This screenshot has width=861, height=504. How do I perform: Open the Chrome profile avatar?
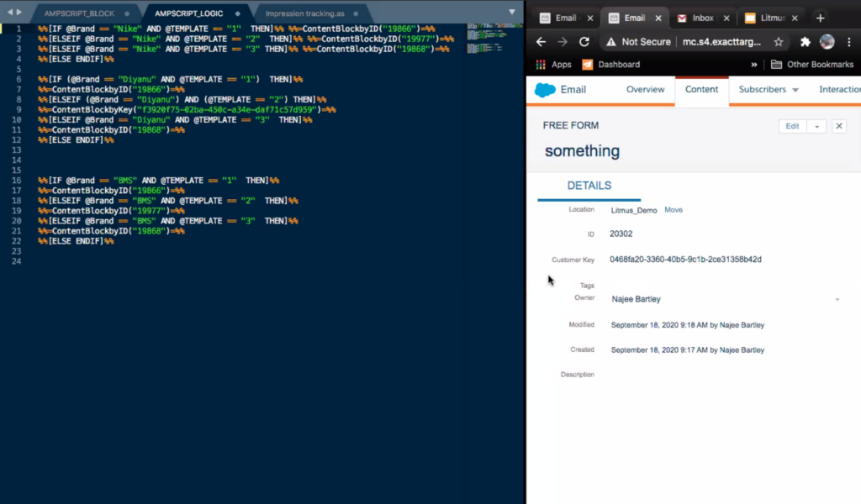[827, 41]
